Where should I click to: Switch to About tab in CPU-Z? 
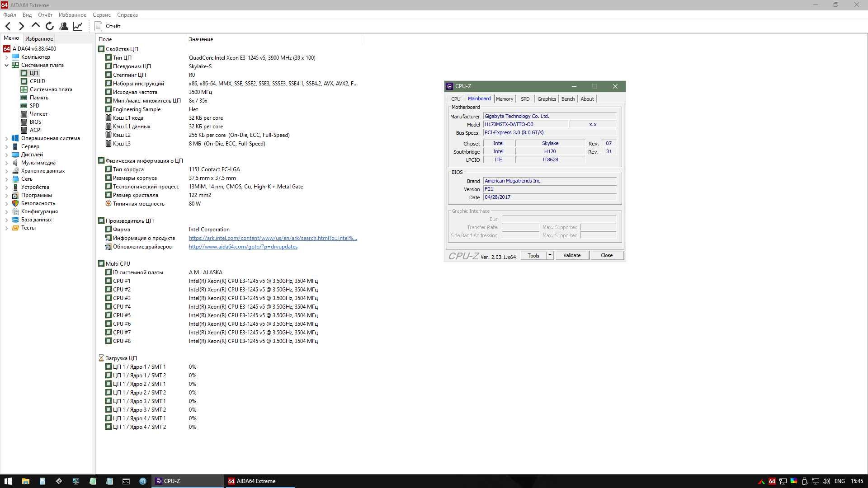(x=587, y=99)
